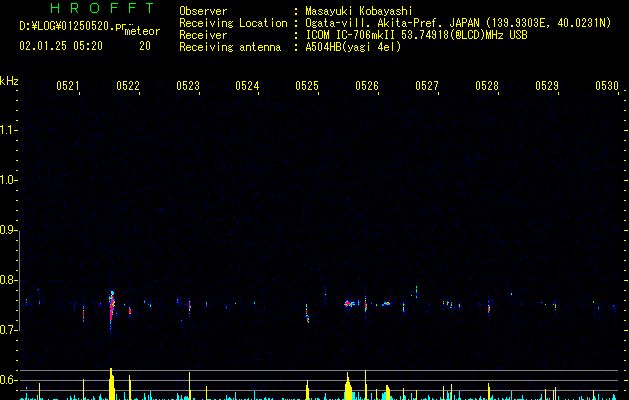This screenshot has height=400, width=629.
Task: Click the 0.8 kHz axis label
Action: click(x=7, y=280)
